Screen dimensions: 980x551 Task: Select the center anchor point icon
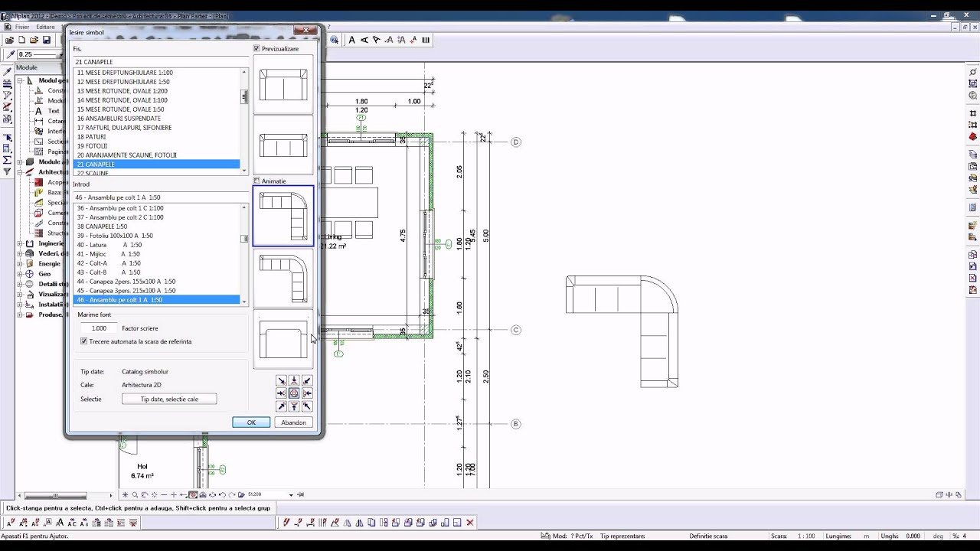(x=294, y=393)
